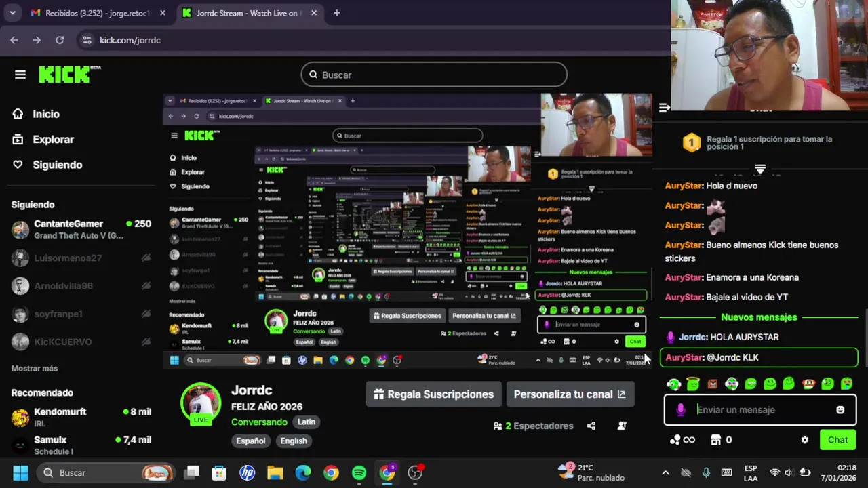Reload the Kick page
The image size is (868, 488).
tap(60, 40)
